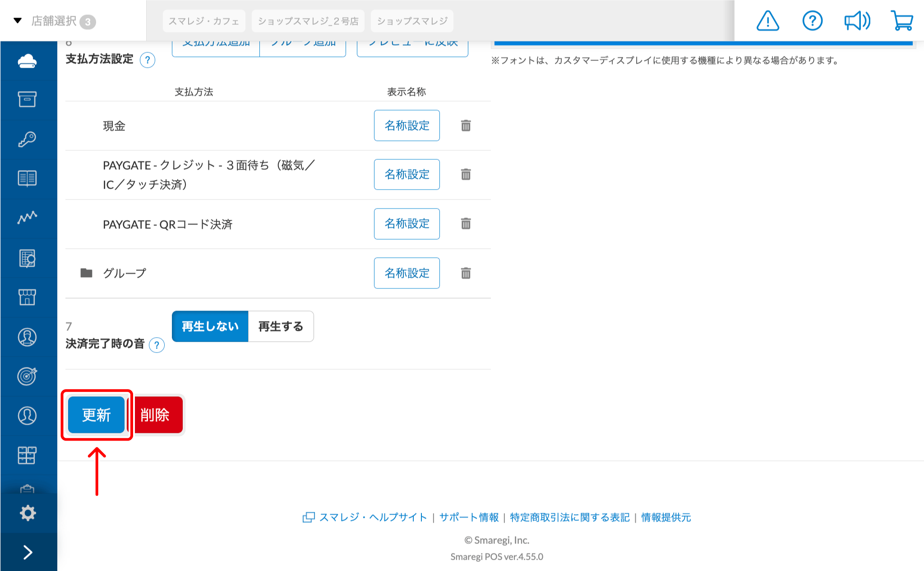Viewport: 924px width, 571px height.
Task: Select 再生する for payment sound
Action: point(281,326)
